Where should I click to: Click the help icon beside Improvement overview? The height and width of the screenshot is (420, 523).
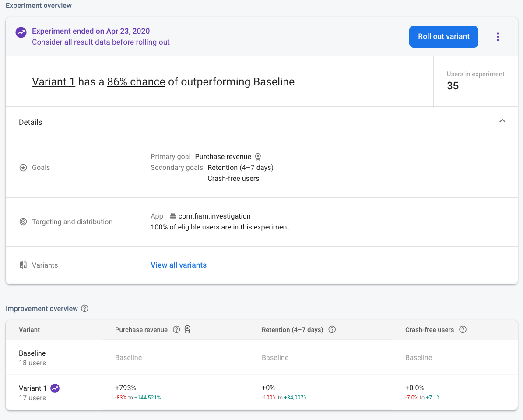coord(85,309)
